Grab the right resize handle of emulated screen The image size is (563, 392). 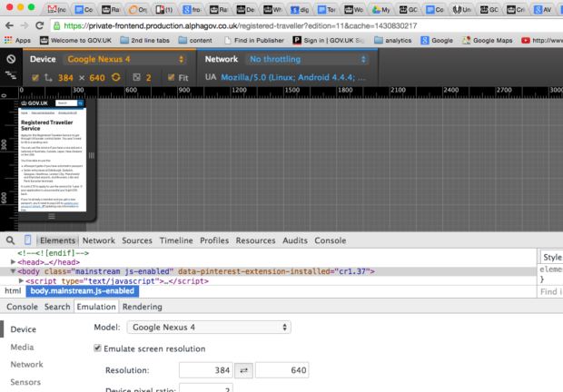(91, 155)
